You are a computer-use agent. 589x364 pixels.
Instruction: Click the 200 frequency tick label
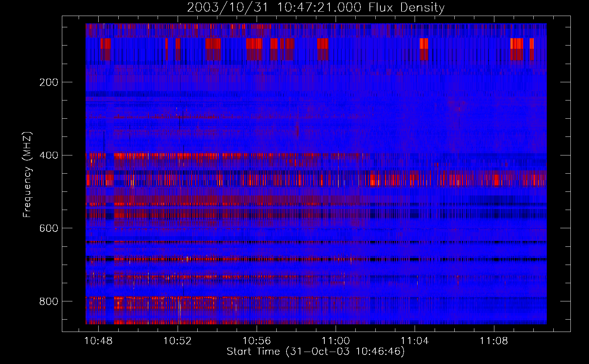pos(49,82)
